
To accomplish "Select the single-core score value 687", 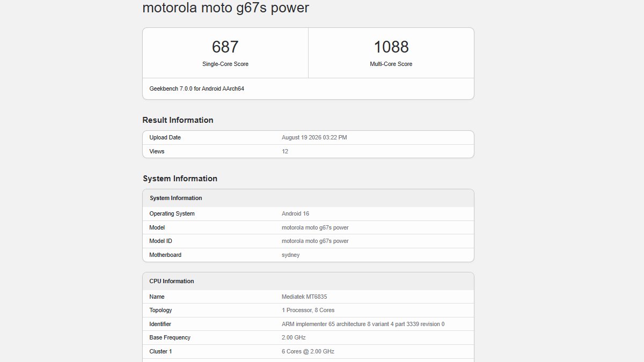I will [x=225, y=47].
